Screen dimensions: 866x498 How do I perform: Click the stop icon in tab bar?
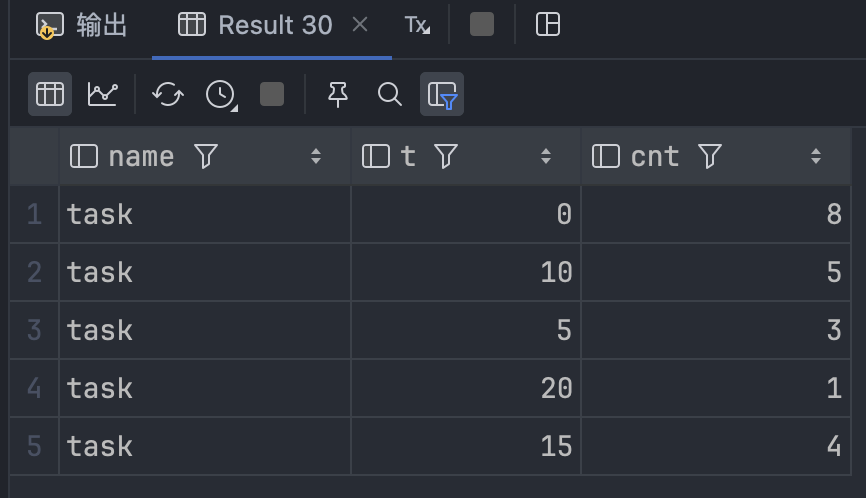482,25
